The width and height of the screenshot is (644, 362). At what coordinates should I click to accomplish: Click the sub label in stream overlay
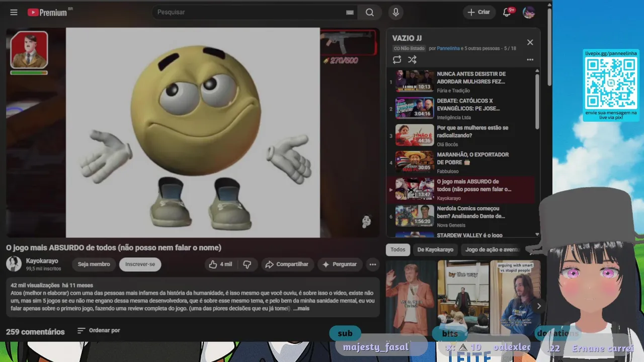pyautogui.click(x=345, y=333)
